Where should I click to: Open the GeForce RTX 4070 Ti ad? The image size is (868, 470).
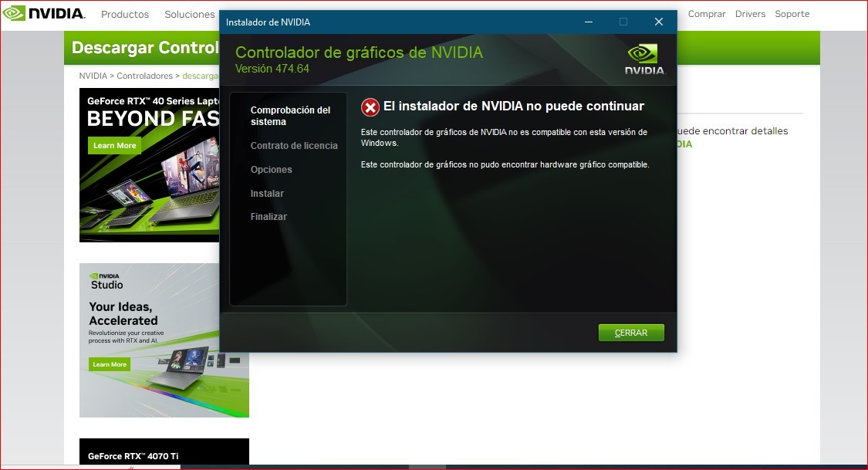click(x=164, y=451)
